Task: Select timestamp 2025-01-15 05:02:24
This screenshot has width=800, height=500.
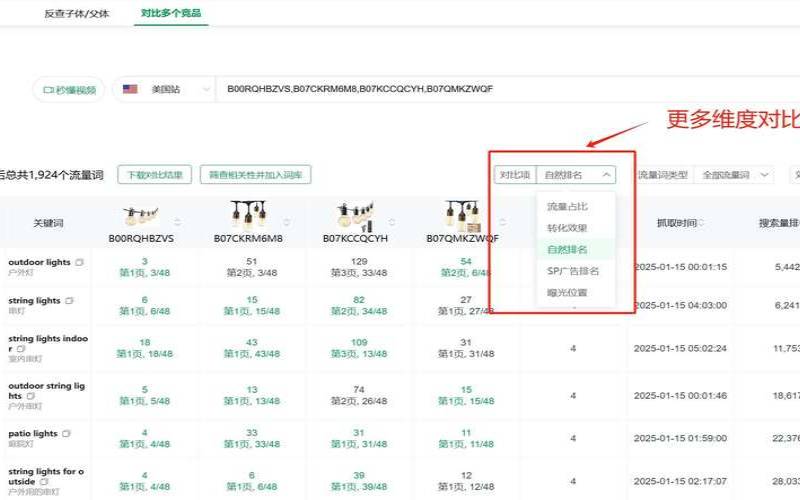Action: pos(680,348)
